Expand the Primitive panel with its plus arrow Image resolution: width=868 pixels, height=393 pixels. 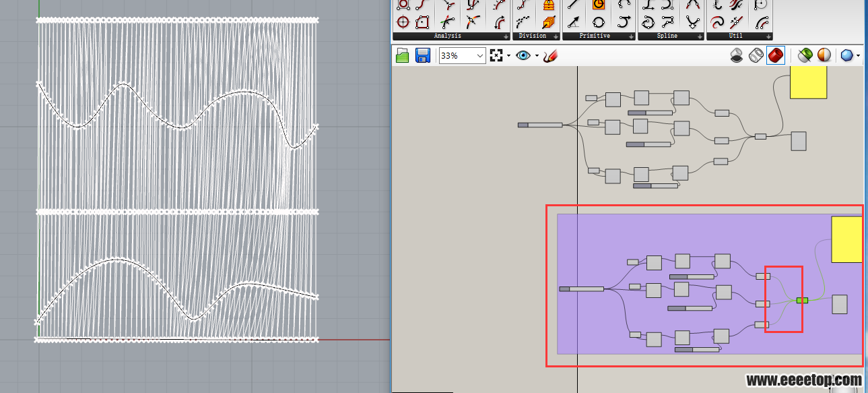click(630, 36)
